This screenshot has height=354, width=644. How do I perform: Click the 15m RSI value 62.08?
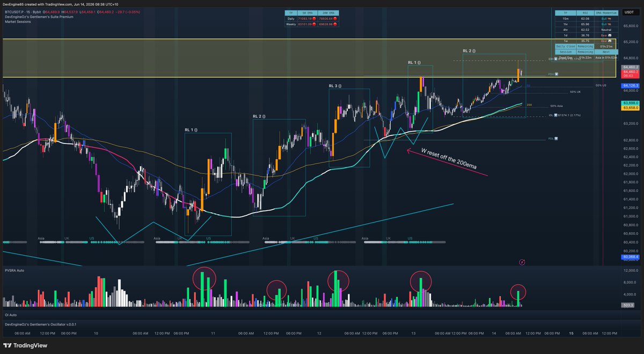point(585,18)
